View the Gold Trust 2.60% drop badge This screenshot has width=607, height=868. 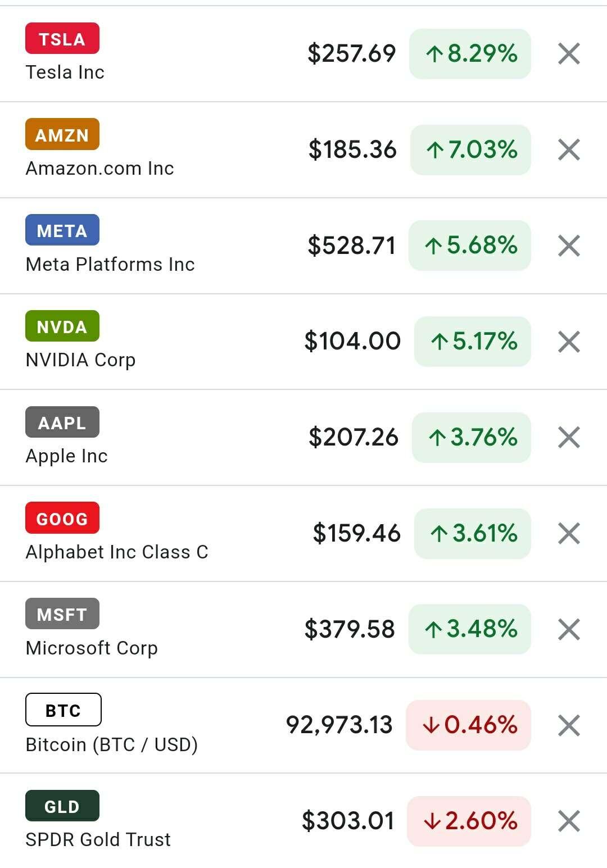469,821
